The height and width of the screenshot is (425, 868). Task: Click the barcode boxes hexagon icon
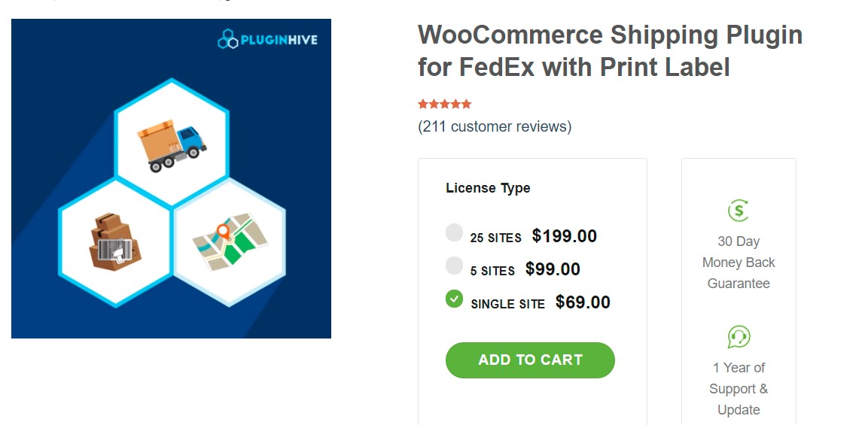(115, 242)
